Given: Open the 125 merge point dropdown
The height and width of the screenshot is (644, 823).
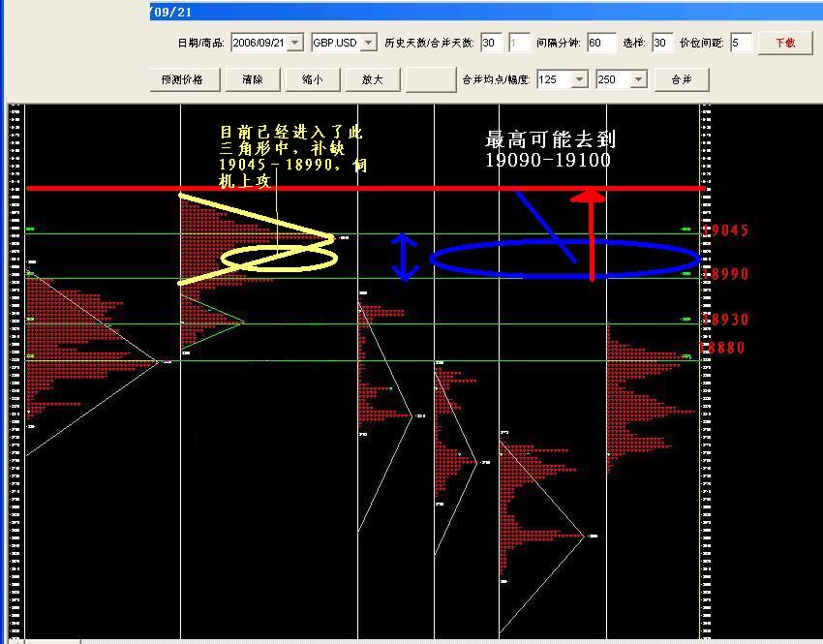Looking at the screenshot, I should [579, 79].
